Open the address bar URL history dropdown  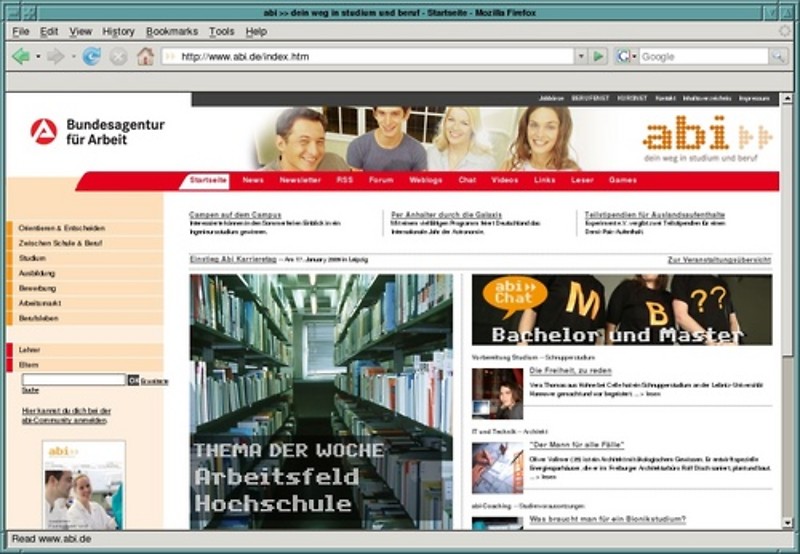(581, 56)
